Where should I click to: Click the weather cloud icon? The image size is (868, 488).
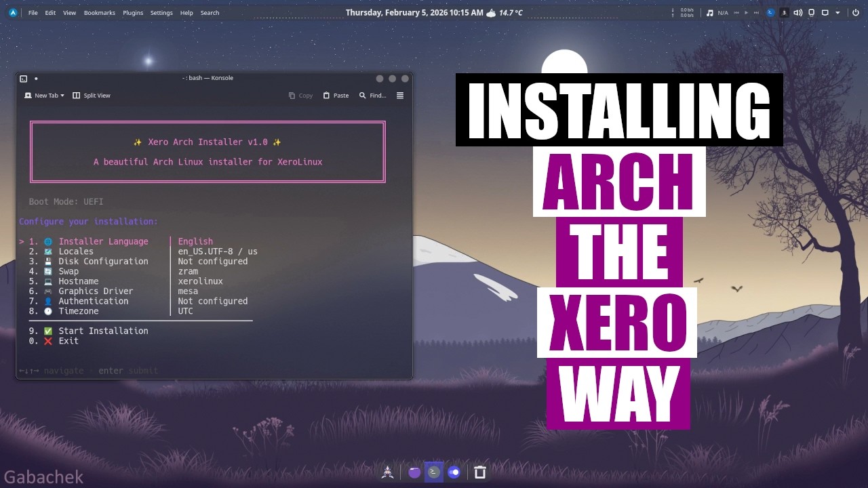[x=491, y=12]
